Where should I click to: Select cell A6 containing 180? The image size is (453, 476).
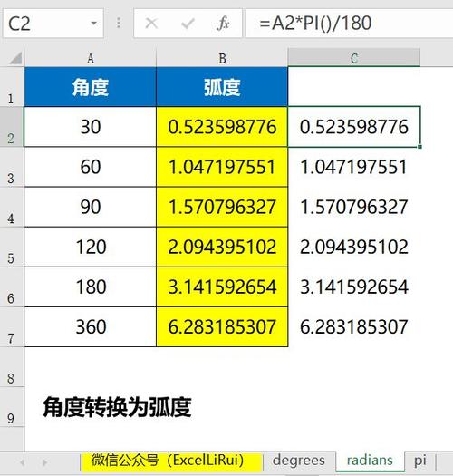91,287
